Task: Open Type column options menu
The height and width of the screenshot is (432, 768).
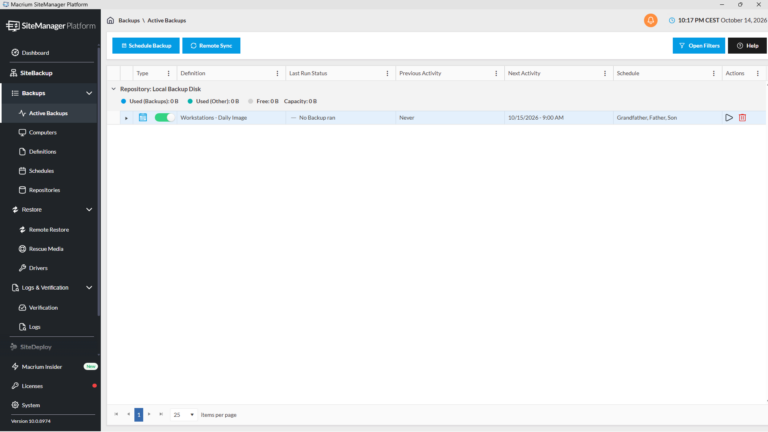Action: [168, 73]
